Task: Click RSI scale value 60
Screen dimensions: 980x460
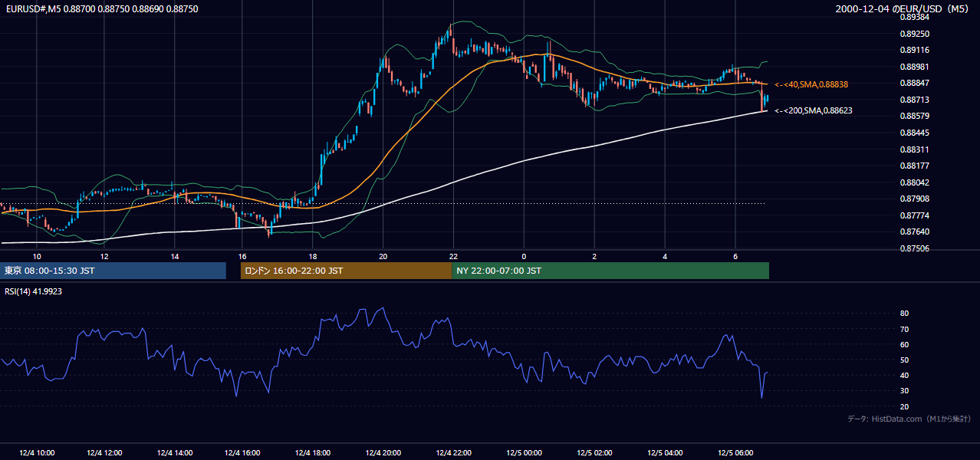Action: tap(904, 344)
